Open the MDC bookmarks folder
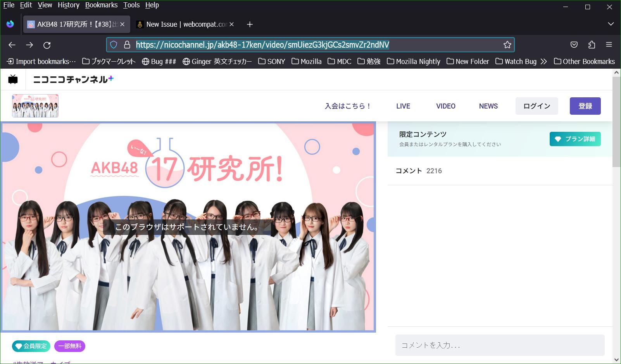This screenshot has width=621, height=364. click(x=339, y=61)
